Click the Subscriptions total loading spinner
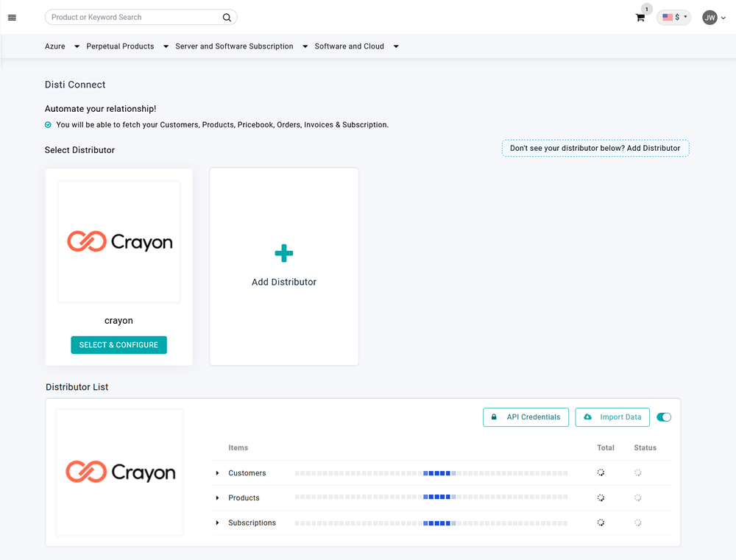The image size is (736, 560). pos(601,522)
